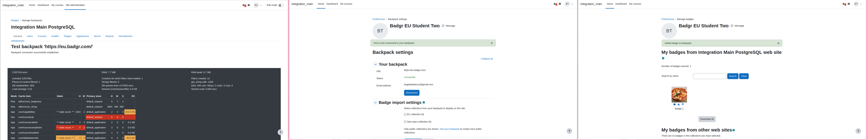Toggle Edit mode switch

[281, 5]
